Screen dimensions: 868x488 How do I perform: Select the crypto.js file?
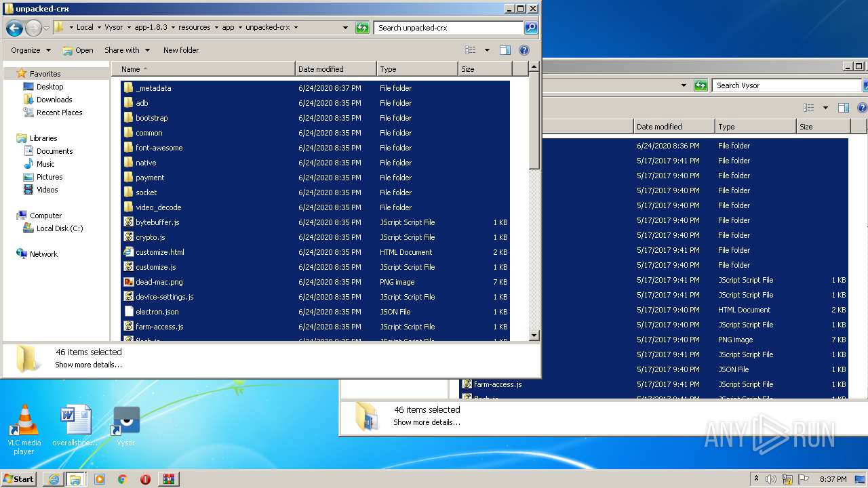click(315, 237)
